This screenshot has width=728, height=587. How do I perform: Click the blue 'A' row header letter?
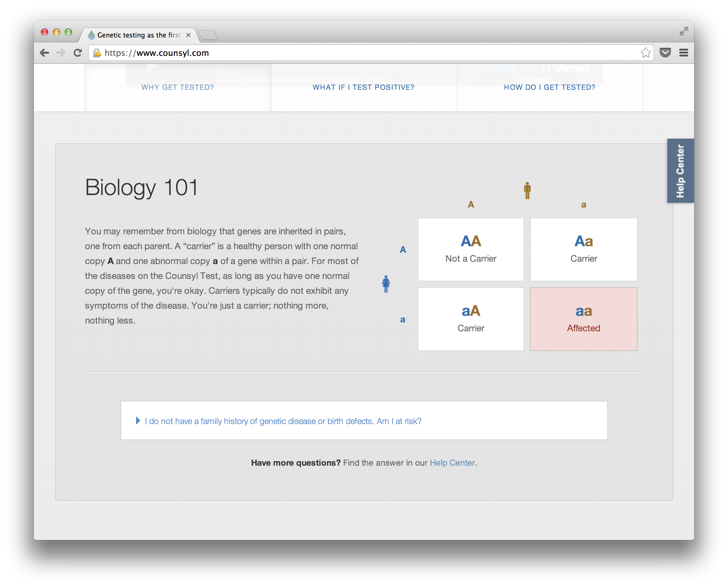coord(403,250)
